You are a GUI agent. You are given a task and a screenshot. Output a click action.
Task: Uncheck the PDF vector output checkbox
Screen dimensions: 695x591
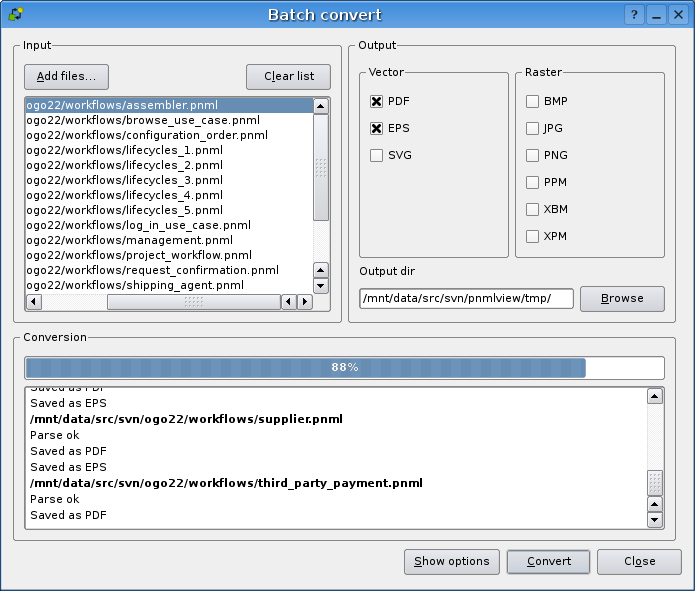tap(377, 102)
